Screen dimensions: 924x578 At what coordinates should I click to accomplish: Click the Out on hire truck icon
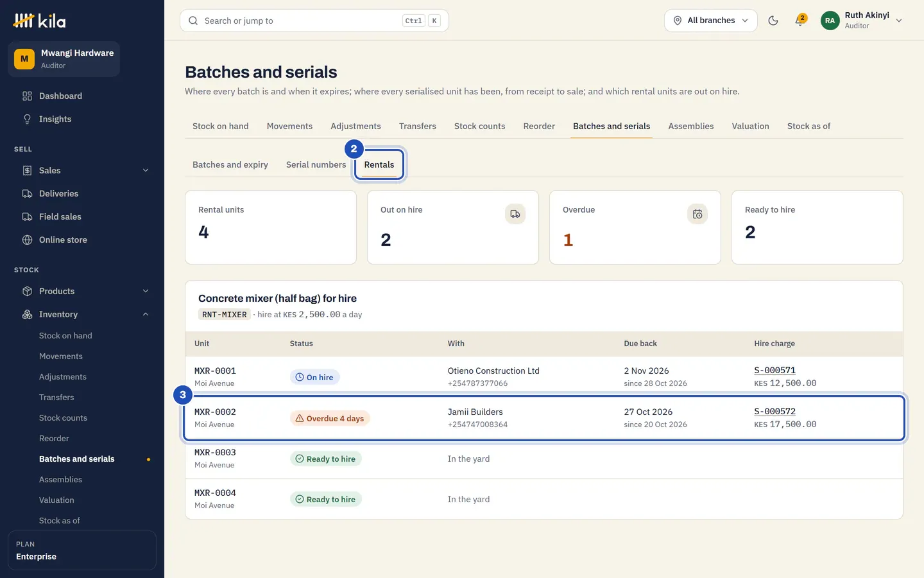coord(515,214)
